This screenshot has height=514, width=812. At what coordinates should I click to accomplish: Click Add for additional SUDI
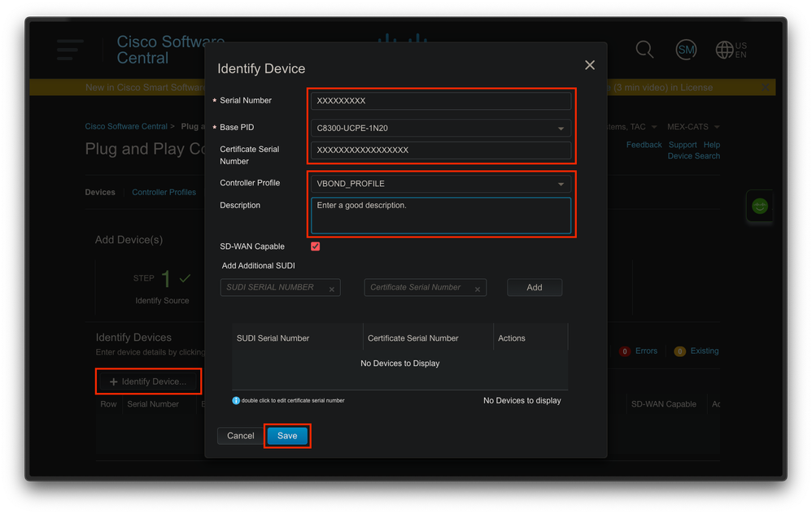535,287
